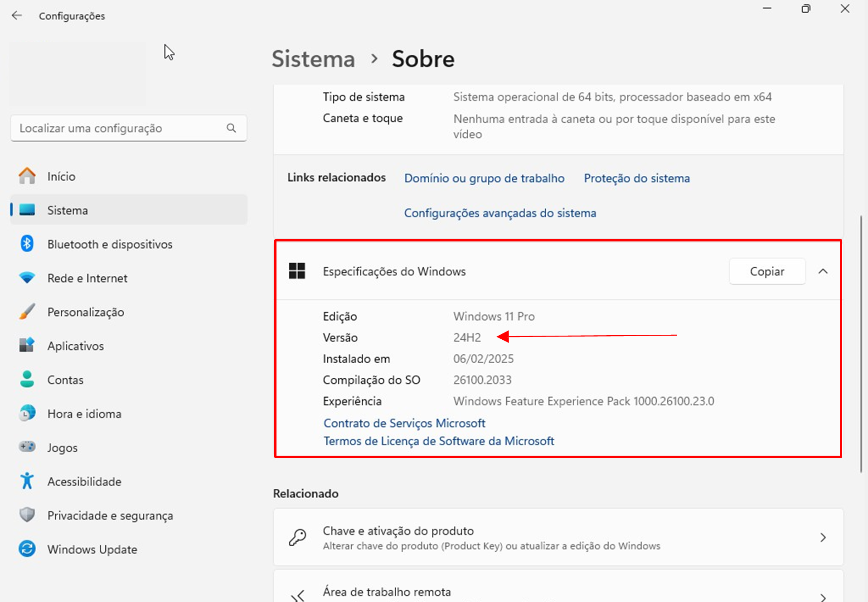The image size is (868, 602).
Task: Open Domínio ou grupo de trabalho link
Action: (x=484, y=178)
